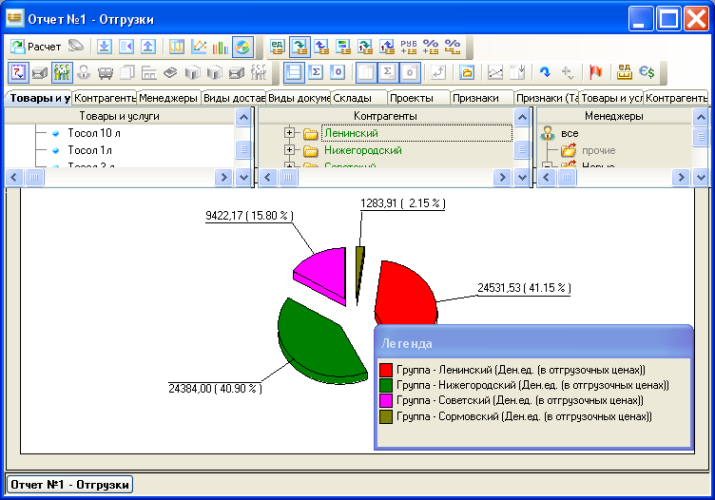The width and height of the screenshot is (715, 500).
Task: Select the Тосол 10 л item
Action: tap(94, 133)
